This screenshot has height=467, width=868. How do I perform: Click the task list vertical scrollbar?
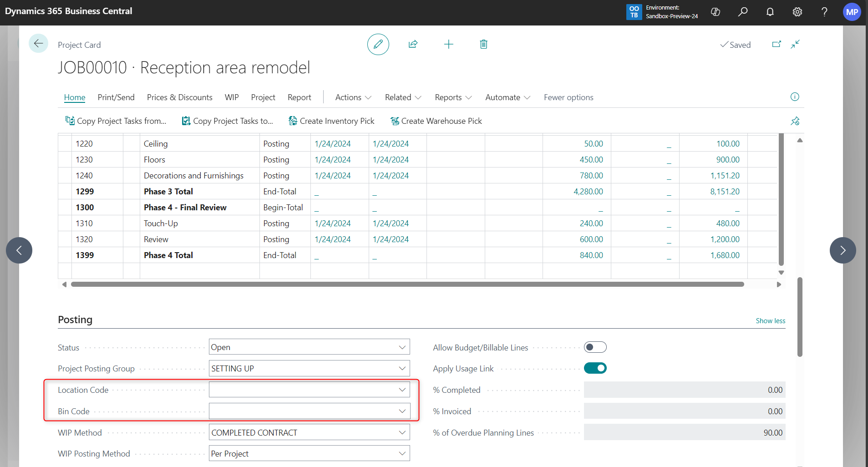[781, 199]
